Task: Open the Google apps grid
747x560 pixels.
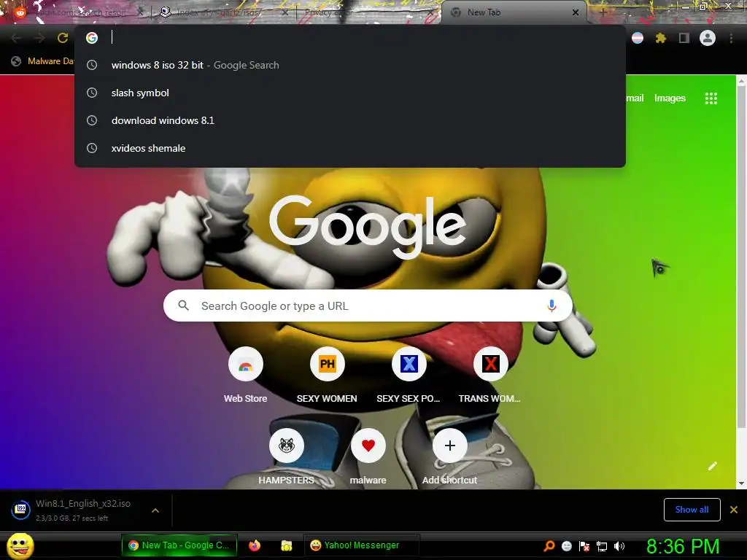Action: 711,98
